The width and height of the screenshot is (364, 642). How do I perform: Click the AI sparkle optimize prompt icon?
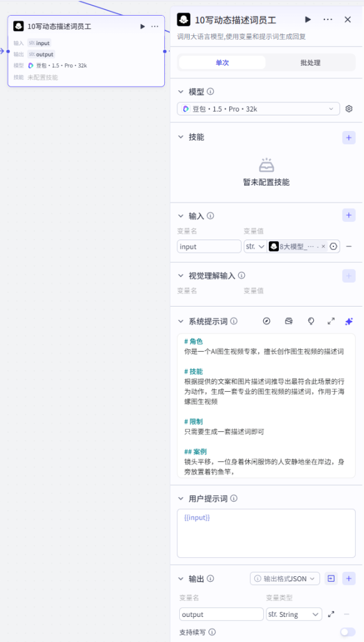(349, 322)
